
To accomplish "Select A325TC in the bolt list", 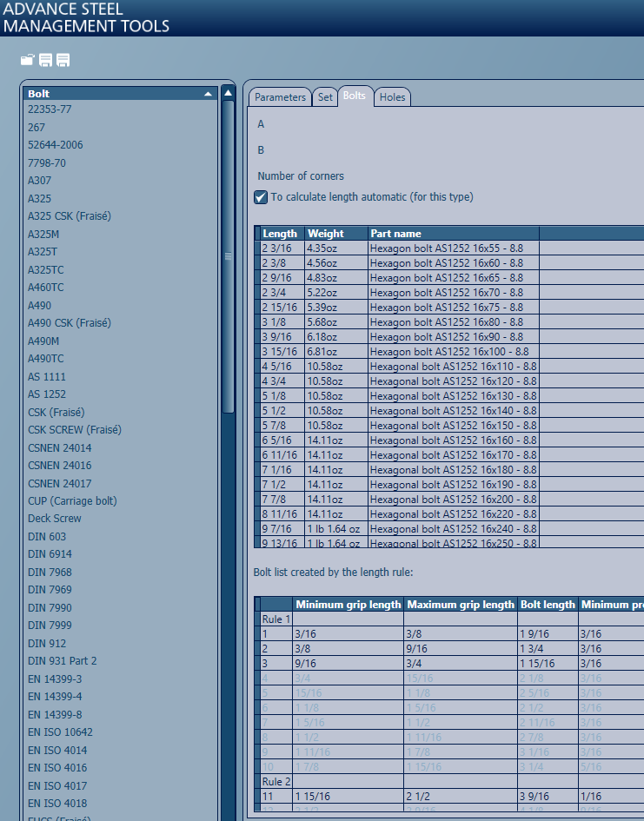I will (x=46, y=269).
